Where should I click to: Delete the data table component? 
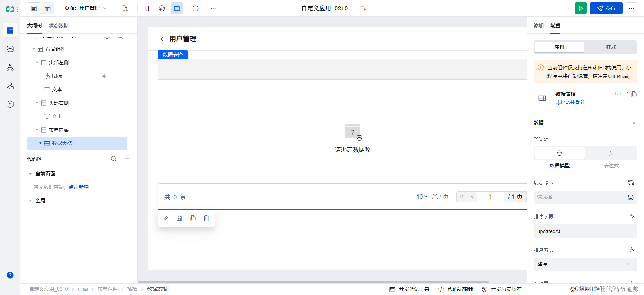pyautogui.click(x=206, y=218)
